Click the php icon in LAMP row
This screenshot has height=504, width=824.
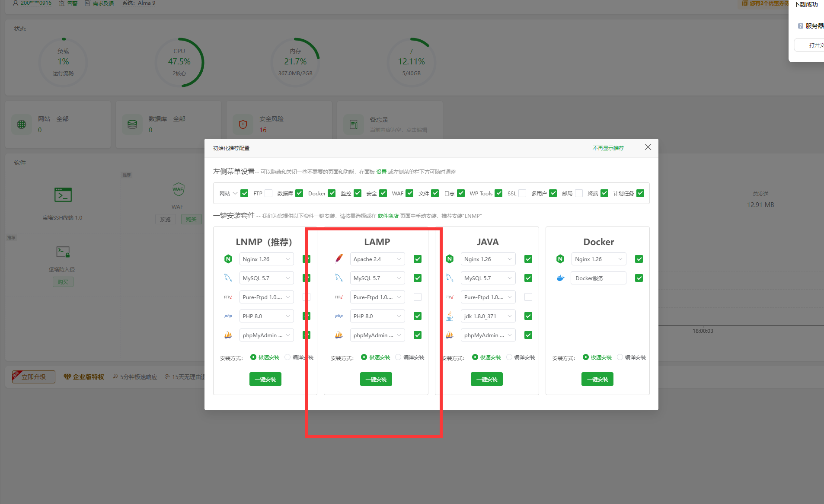coord(339,316)
